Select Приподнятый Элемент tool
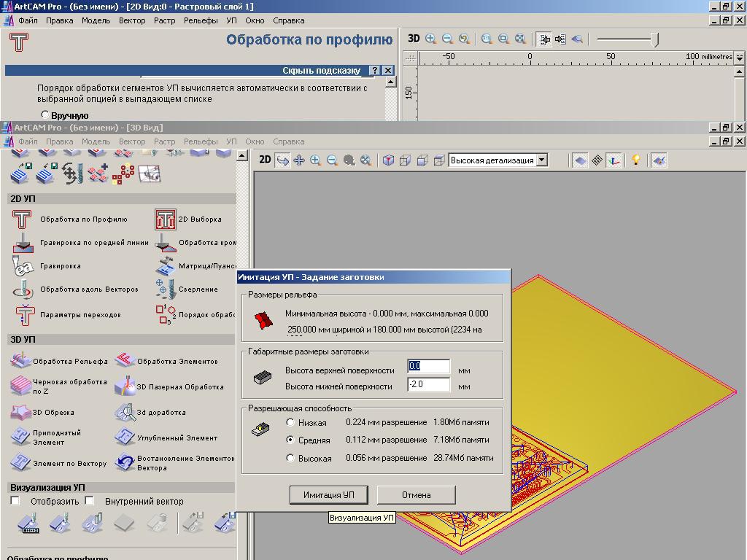The height and width of the screenshot is (560, 747). tap(20, 437)
